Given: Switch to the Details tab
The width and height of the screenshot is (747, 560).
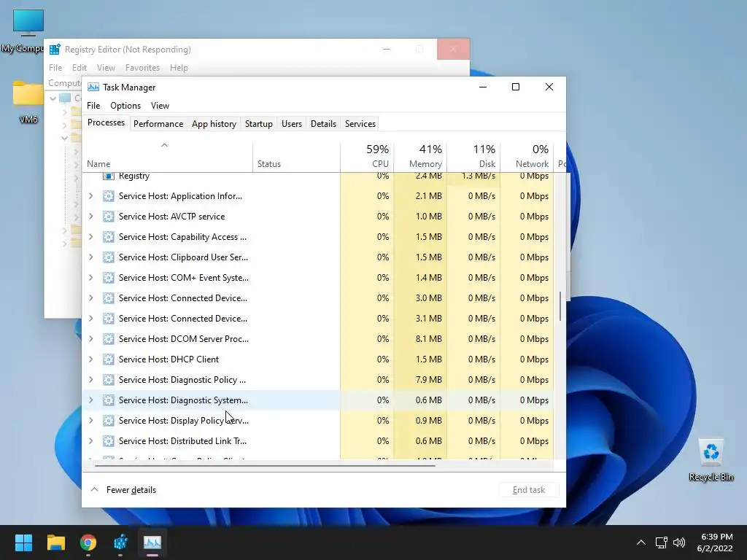Looking at the screenshot, I should pos(323,124).
